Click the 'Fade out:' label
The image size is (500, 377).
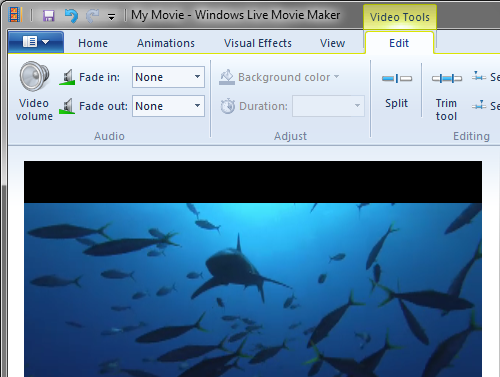click(103, 106)
